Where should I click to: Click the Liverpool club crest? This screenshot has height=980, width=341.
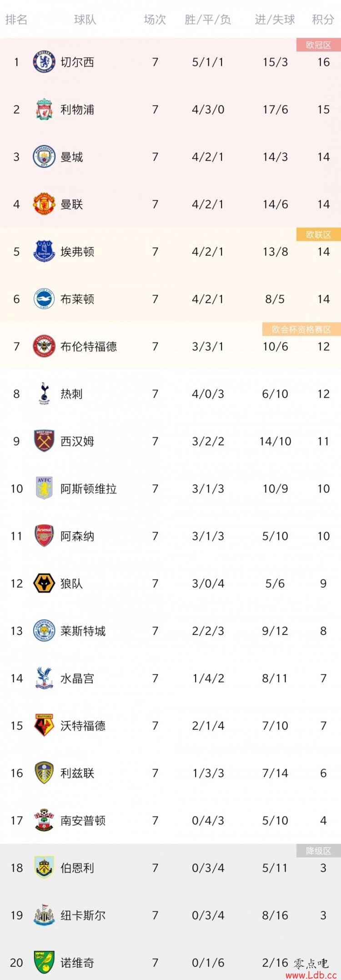pos(44,109)
